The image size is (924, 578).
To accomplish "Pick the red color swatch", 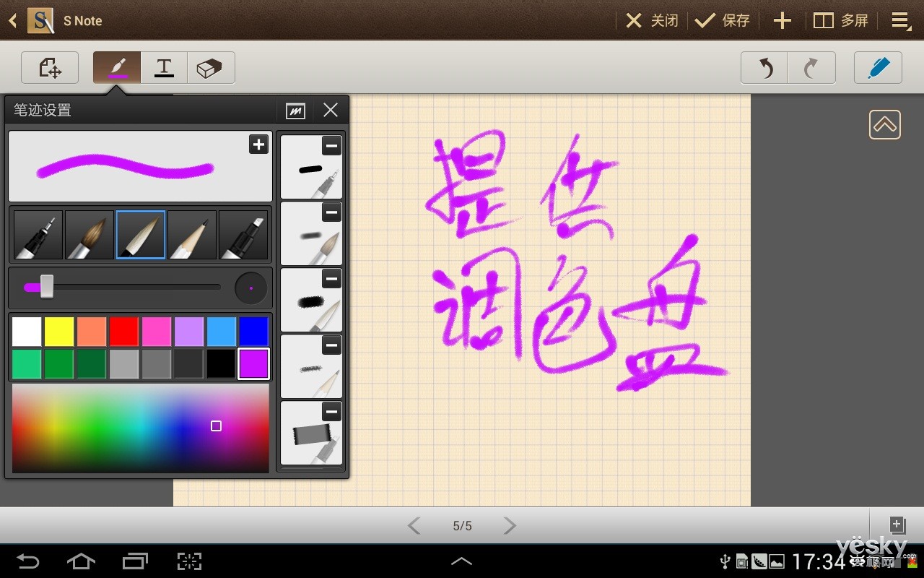I will [124, 332].
